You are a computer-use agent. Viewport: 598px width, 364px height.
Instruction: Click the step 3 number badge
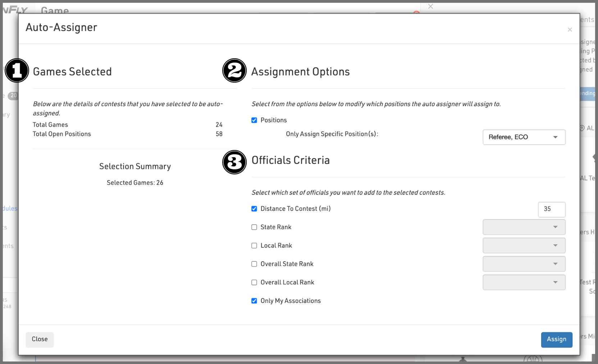234,162
